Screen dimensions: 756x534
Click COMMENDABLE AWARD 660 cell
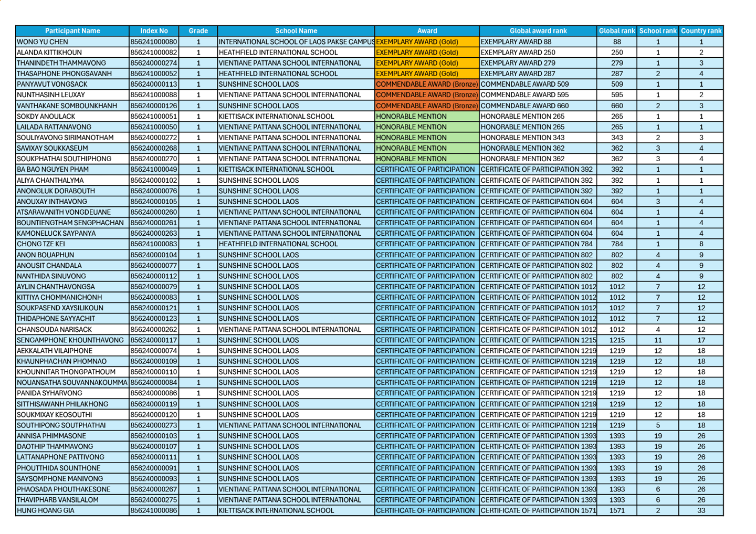click(x=538, y=106)
